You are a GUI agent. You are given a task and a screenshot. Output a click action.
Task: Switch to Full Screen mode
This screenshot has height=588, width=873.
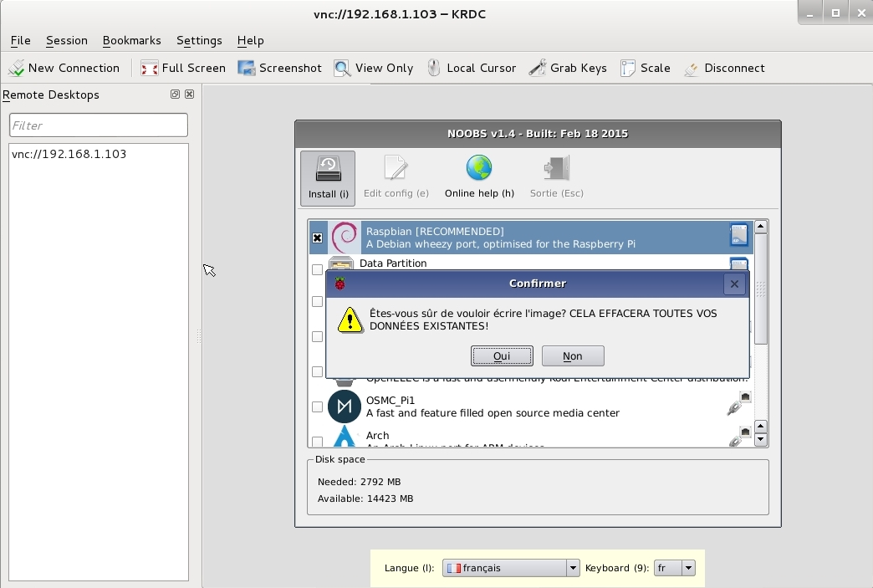click(x=182, y=68)
